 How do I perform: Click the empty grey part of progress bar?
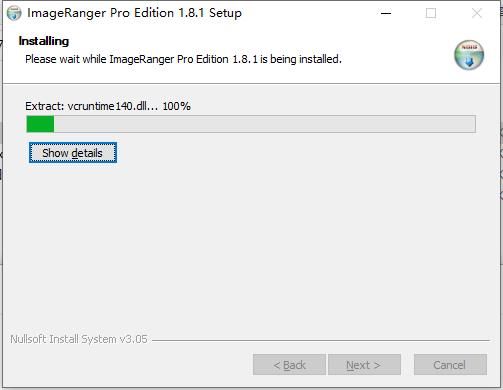pos(265,124)
